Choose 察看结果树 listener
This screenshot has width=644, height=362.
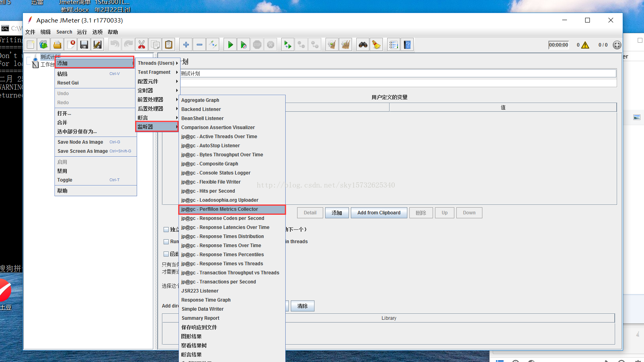[232, 345]
